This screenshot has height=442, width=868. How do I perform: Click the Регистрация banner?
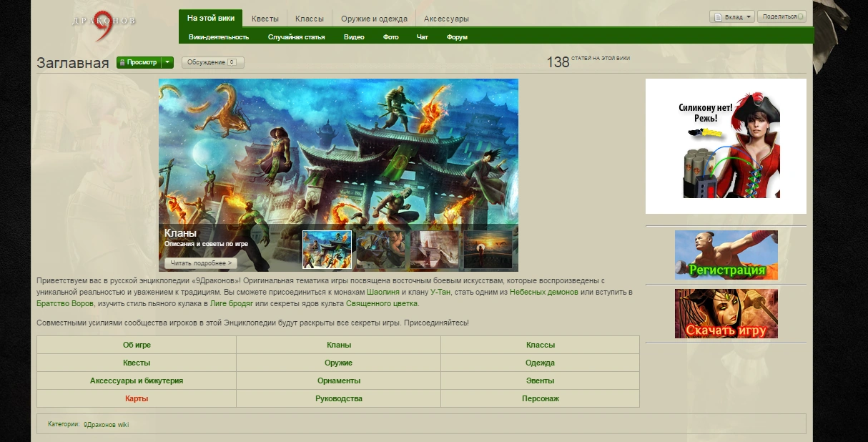click(x=726, y=255)
